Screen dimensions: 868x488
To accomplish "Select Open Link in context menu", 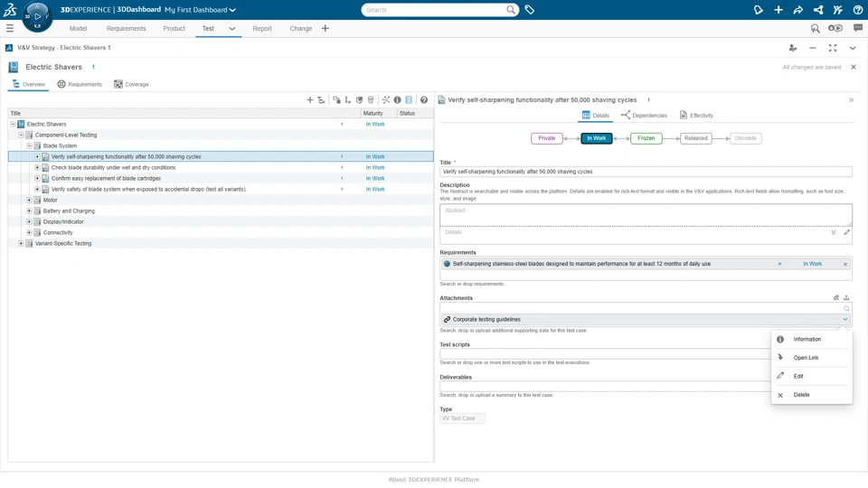I will point(812,358).
